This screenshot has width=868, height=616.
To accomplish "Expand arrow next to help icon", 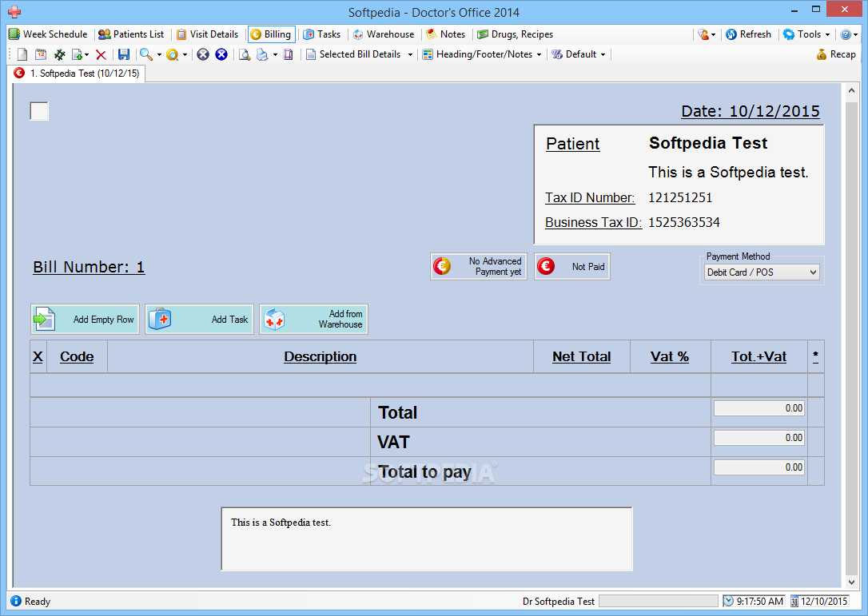I will (855, 35).
